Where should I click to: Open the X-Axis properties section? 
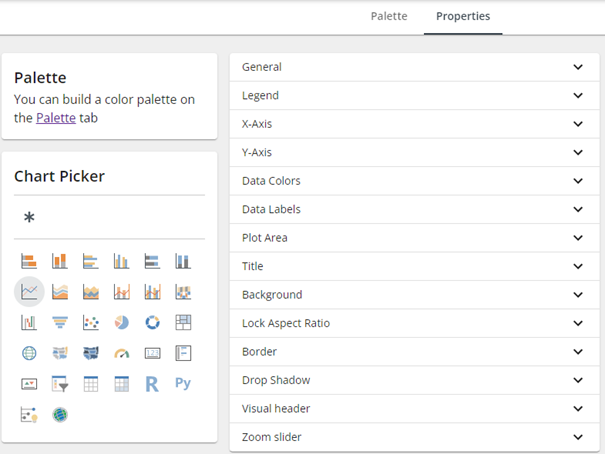414,124
